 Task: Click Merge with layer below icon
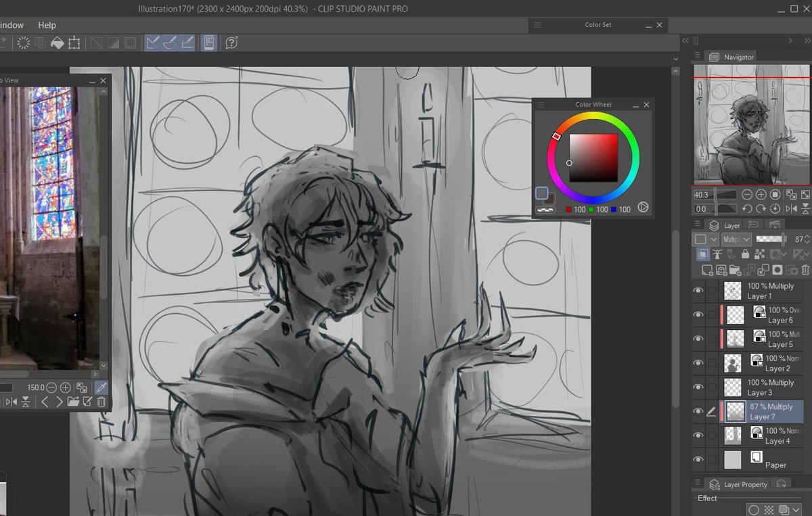point(763,270)
